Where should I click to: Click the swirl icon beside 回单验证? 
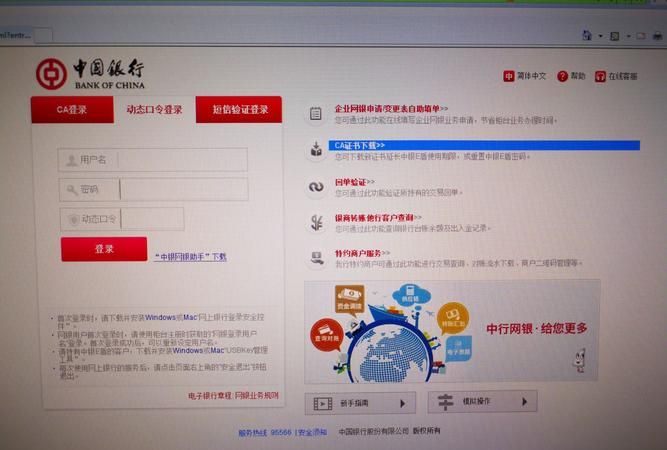coord(316,186)
